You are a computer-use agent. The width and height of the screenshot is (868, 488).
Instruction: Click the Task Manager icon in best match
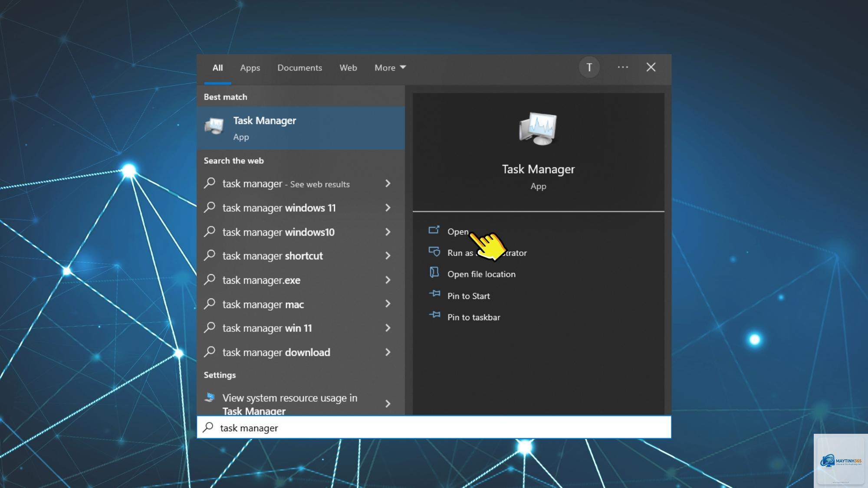[214, 126]
